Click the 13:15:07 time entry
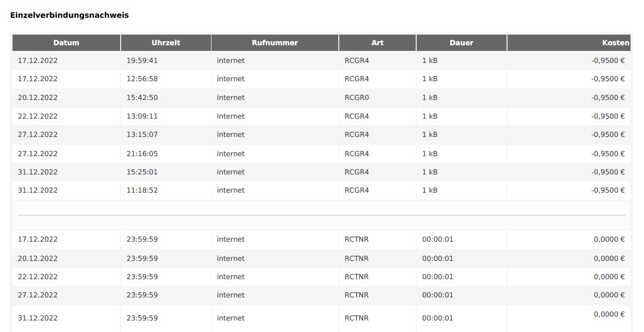644x332 pixels. (142, 135)
